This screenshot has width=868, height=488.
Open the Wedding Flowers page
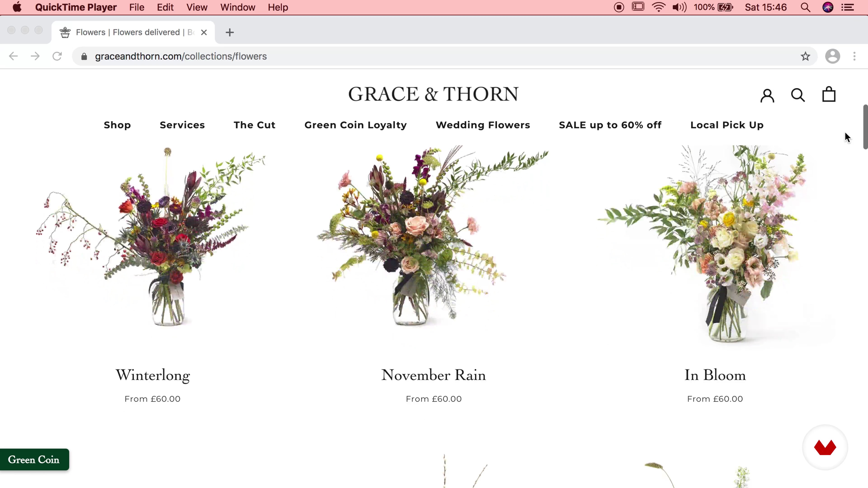(483, 125)
